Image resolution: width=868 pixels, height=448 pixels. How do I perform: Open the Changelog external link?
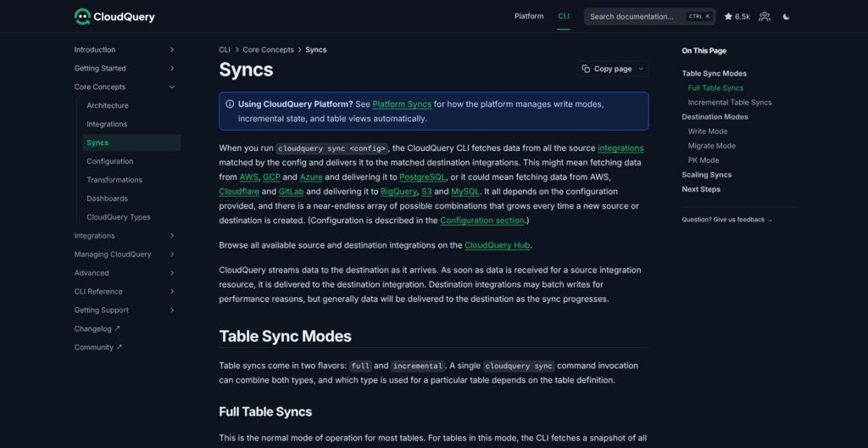click(97, 329)
